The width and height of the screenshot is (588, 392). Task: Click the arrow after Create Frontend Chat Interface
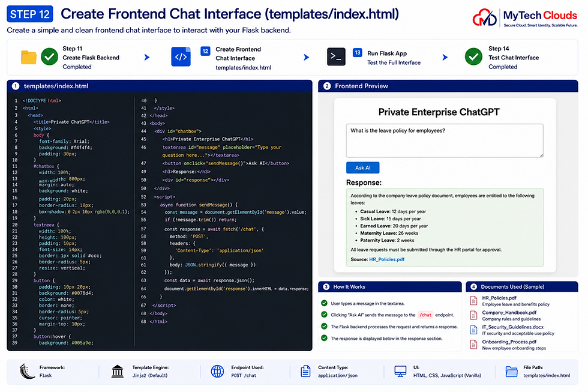tap(307, 57)
